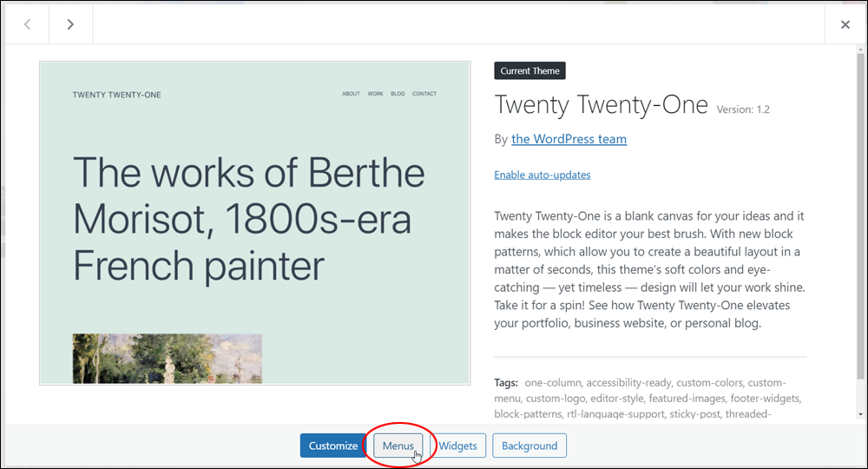Click the Current Theme badge
Viewport: 868px width, 469px height.
pos(529,71)
